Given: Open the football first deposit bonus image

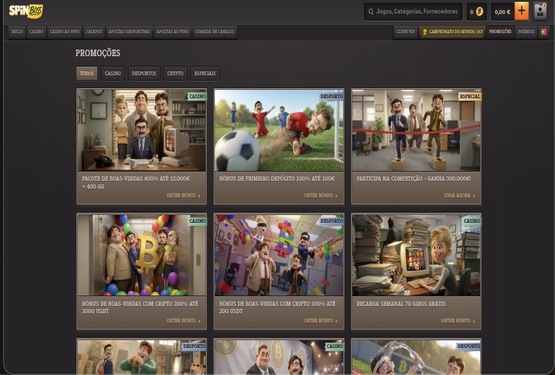Looking at the screenshot, I should point(279,130).
